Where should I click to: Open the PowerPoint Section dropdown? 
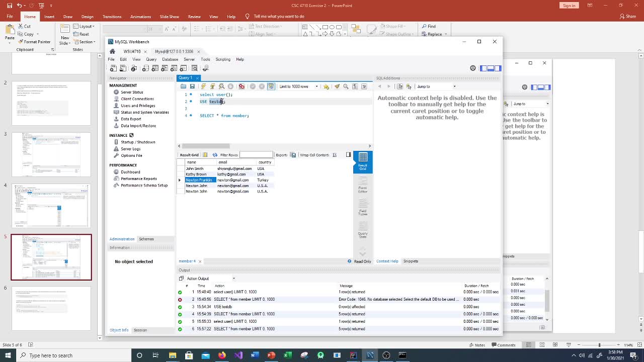click(84, 42)
